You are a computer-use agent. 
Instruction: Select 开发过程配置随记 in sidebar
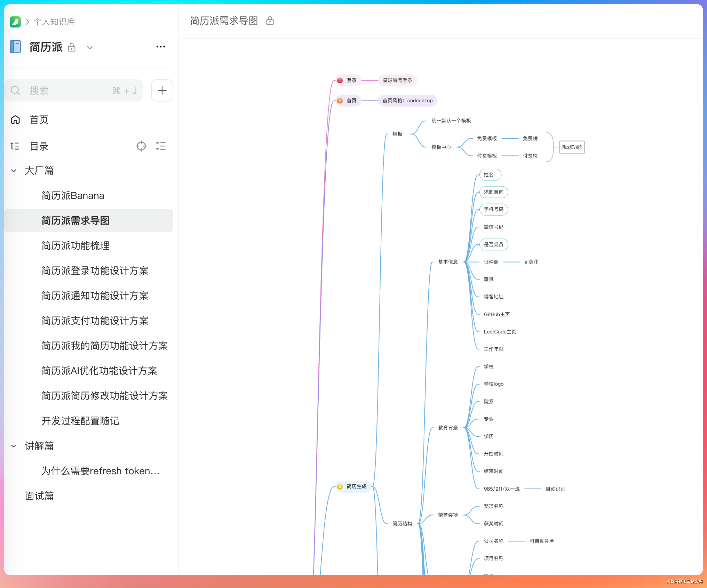coord(80,421)
